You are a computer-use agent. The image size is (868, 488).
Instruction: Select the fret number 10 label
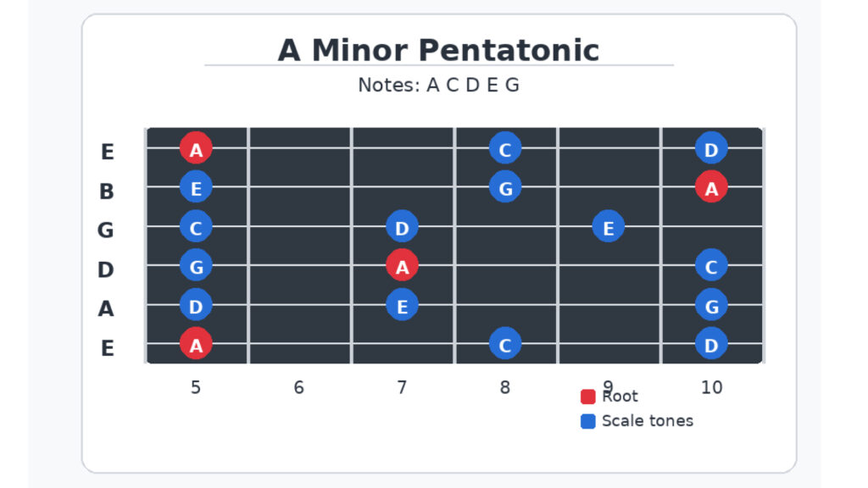click(x=711, y=387)
